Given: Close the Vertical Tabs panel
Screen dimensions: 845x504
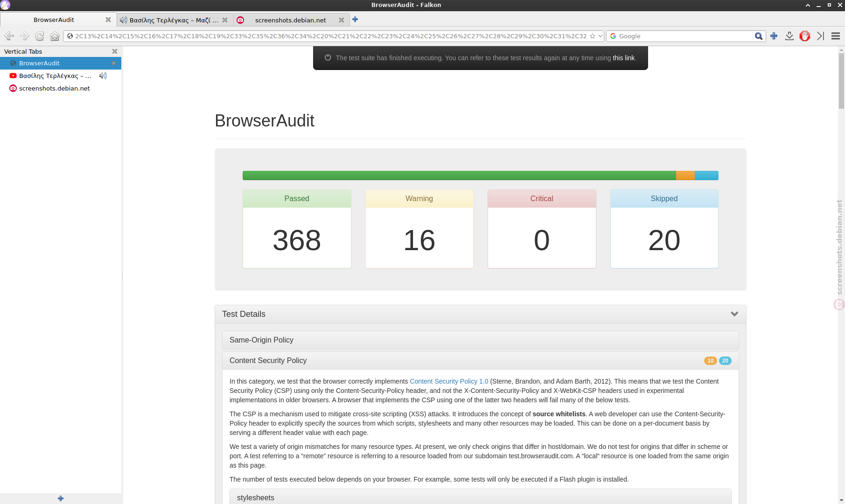Looking at the screenshot, I should pyautogui.click(x=115, y=51).
